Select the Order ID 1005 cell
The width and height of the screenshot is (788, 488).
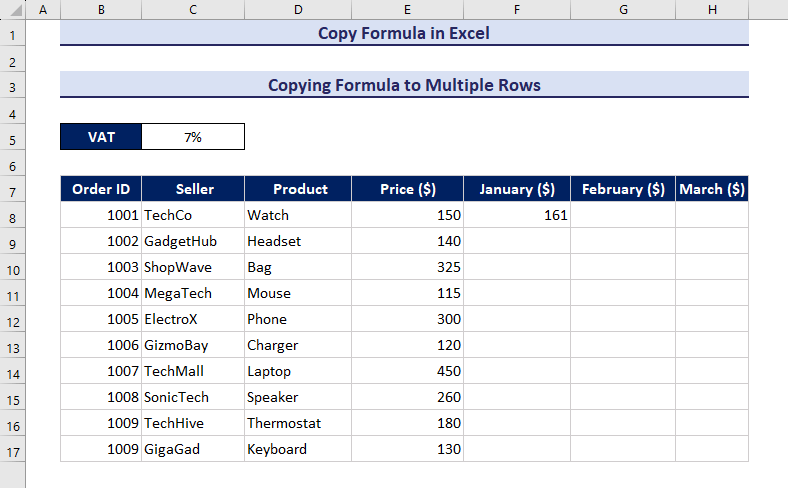pos(101,319)
